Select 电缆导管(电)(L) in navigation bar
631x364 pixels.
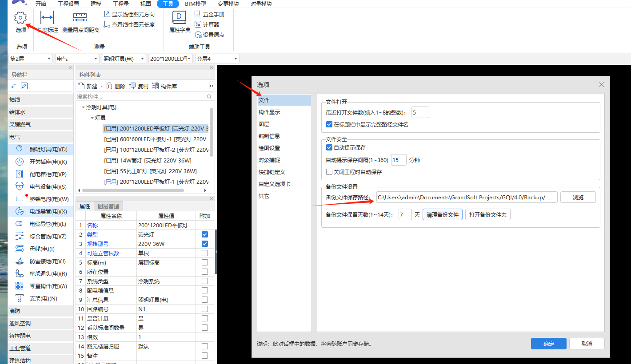[x=41, y=224]
